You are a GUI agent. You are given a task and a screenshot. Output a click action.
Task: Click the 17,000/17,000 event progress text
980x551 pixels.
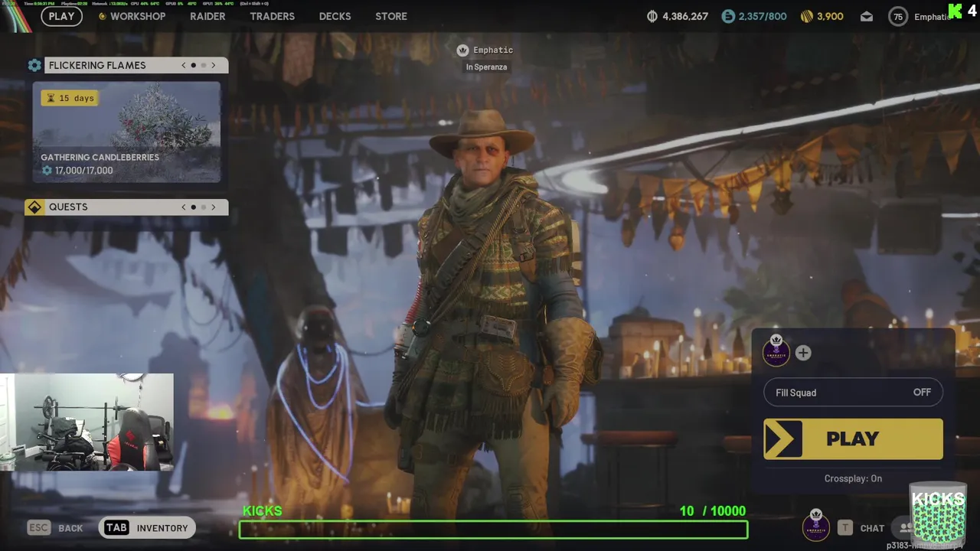click(x=83, y=171)
